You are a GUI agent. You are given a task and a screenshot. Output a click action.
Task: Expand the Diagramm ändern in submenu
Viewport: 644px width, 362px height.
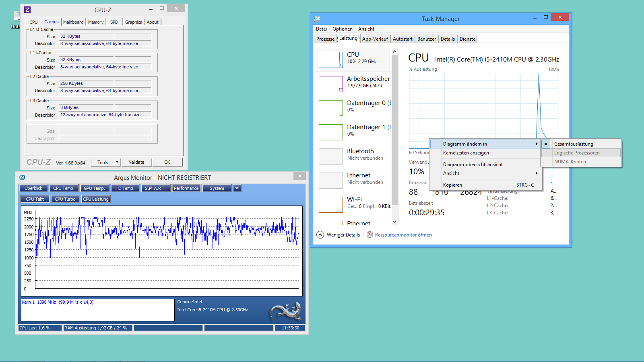click(485, 144)
